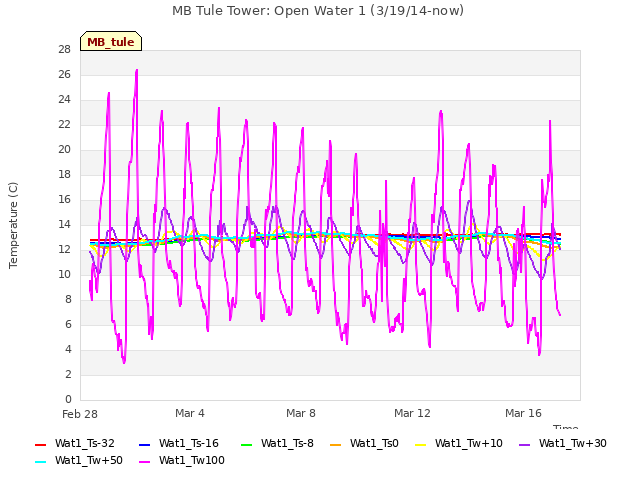Click the blue Wat1_Ts-16 legend swatch
The width and height of the screenshot is (640, 480).
click(x=144, y=444)
